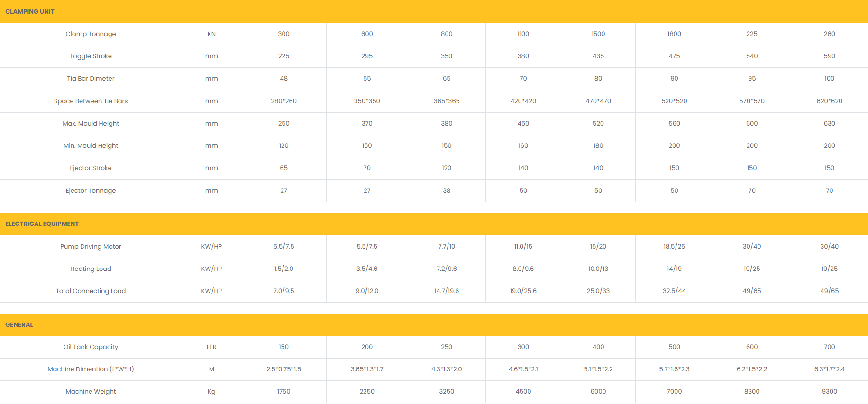
Task: Select the 2.5*0.75*1.5 machine dimension value
Action: coord(283,369)
